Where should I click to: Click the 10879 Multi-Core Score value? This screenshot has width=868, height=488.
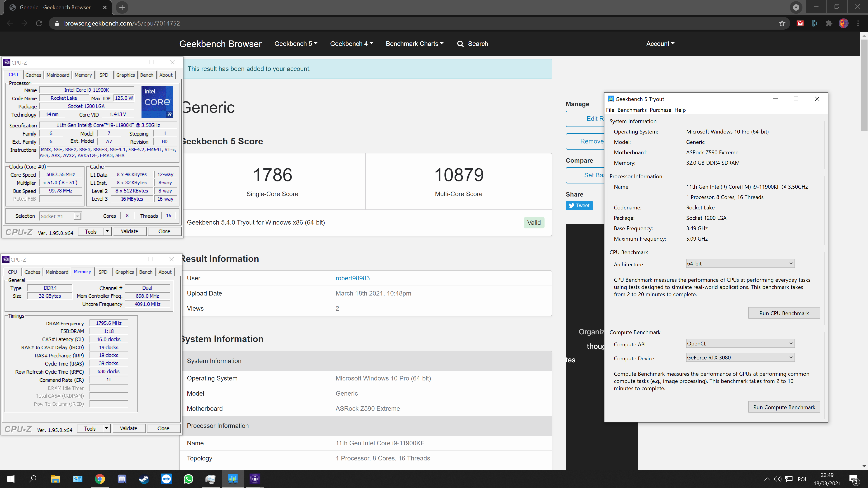point(459,175)
